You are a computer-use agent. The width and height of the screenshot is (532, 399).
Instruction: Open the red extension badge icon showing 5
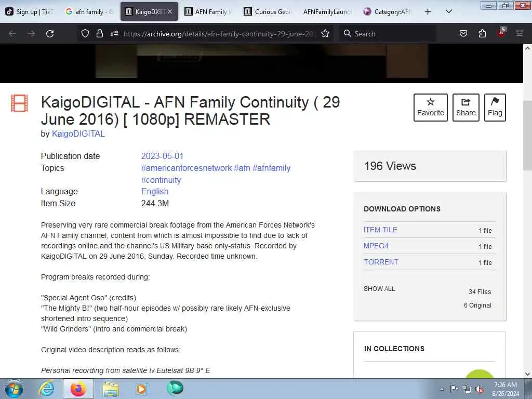(501, 33)
